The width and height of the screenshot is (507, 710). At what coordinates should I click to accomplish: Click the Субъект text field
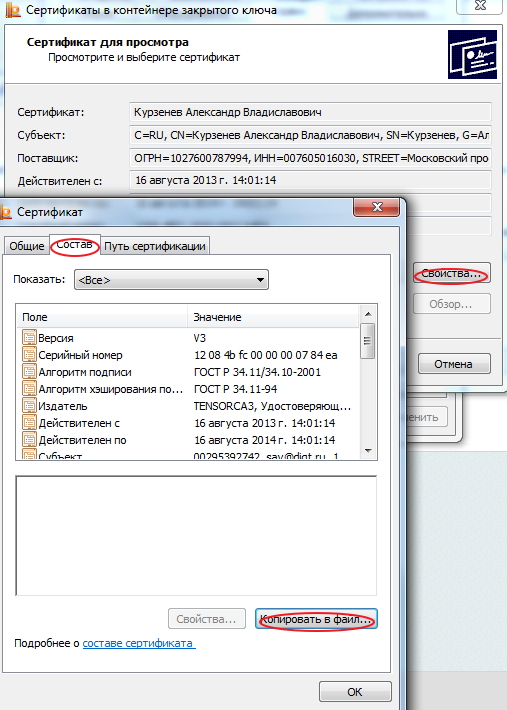click(311, 135)
